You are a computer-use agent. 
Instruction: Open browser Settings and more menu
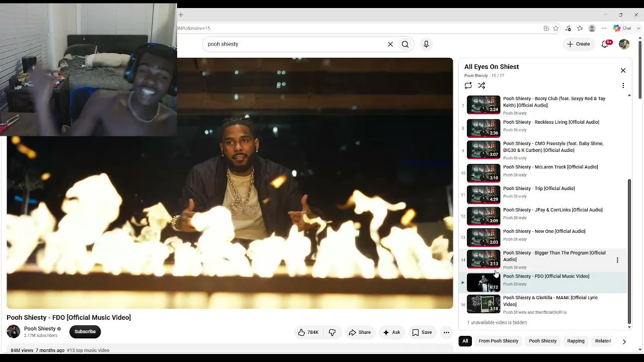point(604,29)
